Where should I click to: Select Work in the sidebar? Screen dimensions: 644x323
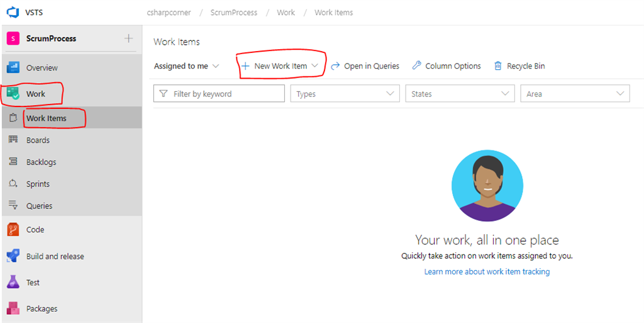(72, 94)
